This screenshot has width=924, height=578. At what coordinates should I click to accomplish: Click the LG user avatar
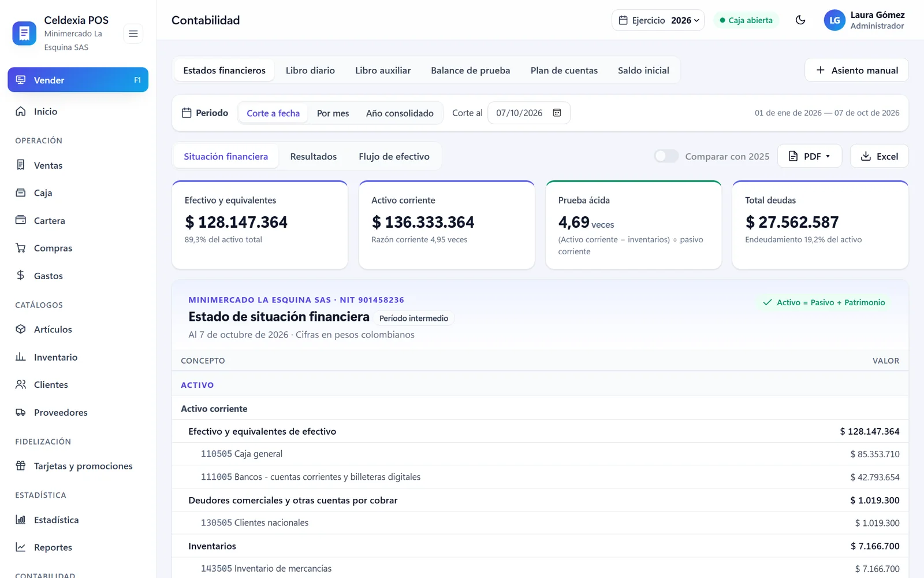[834, 20]
